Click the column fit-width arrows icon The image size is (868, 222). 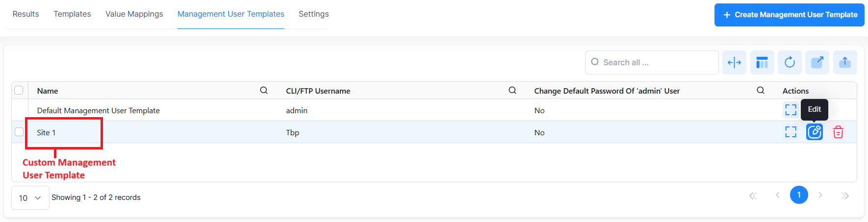pos(734,63)
